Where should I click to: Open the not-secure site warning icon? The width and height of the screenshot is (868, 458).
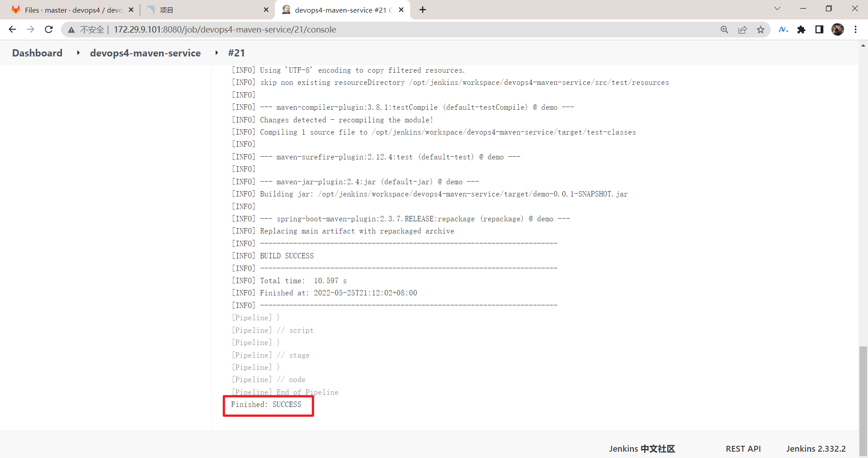point(71,30)
